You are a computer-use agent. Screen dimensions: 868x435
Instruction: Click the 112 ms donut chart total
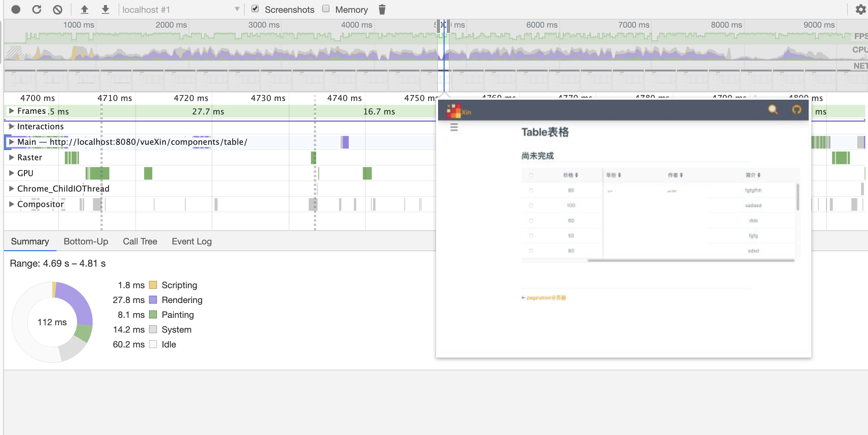[52, 322]
